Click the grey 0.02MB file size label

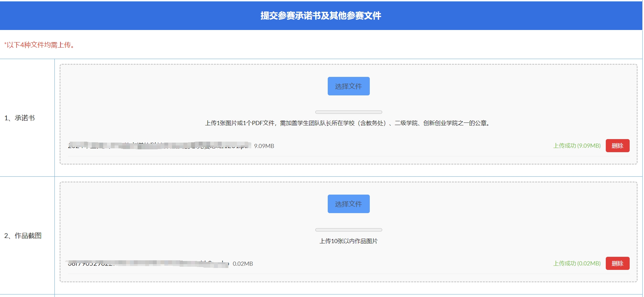pyautogui.click(x=243, y=264)
